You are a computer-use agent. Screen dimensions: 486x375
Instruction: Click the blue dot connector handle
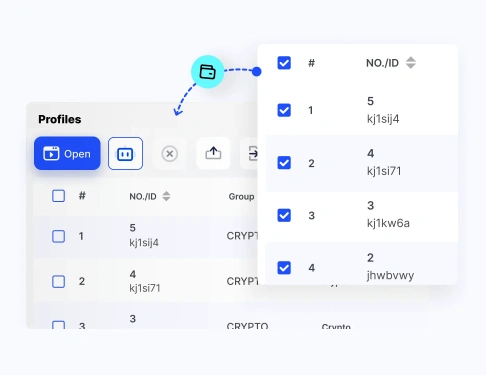(257, 71)
